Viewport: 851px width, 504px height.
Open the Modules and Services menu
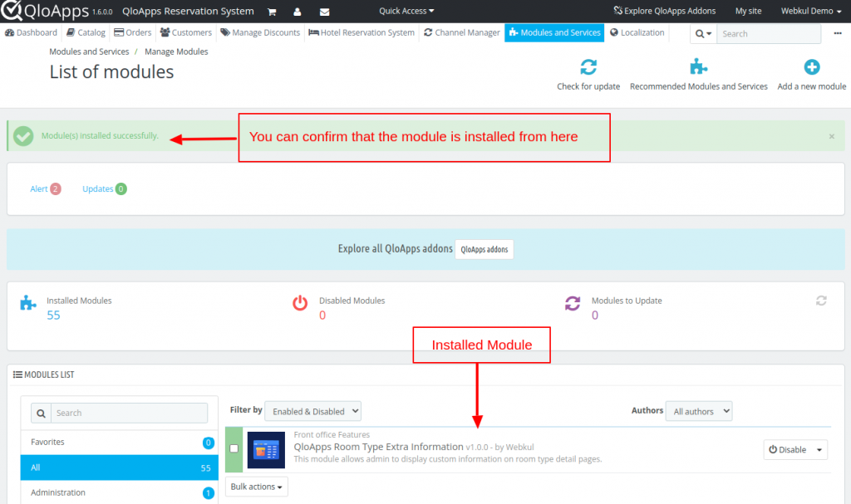[554, 32]
